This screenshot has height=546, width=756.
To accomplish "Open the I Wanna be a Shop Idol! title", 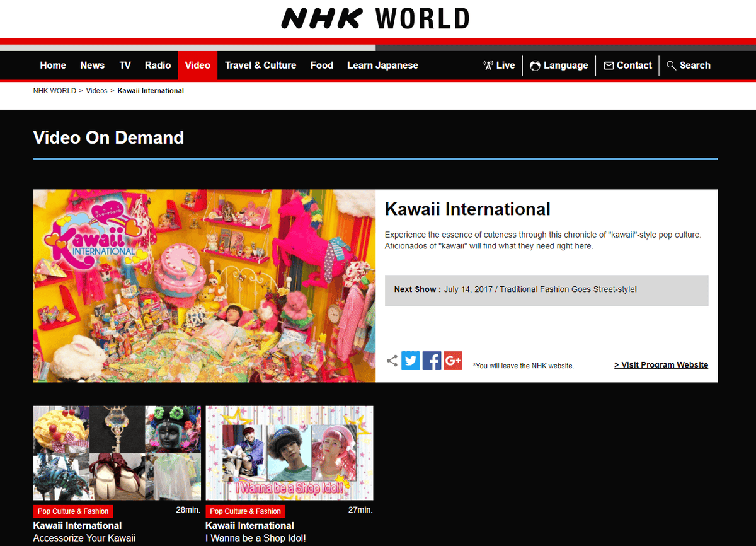I will click(256, 538).
